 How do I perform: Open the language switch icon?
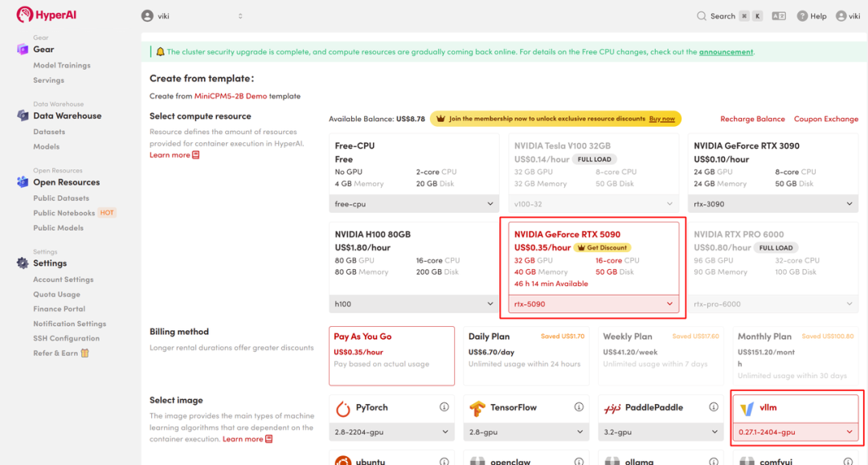[779, 16]
